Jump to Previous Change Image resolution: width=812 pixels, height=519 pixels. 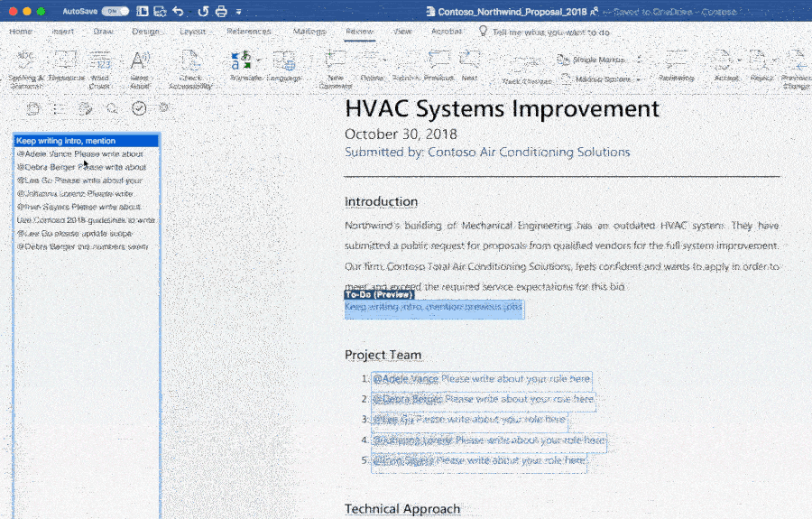click(797, 69)
